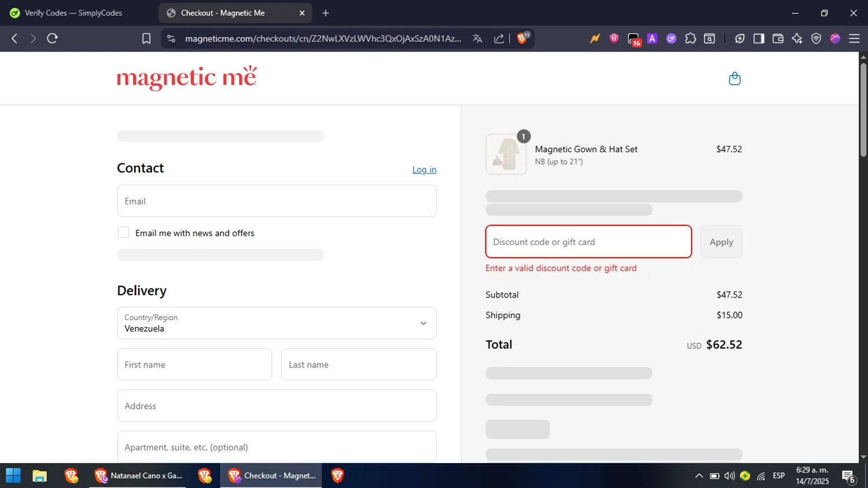Click the translate page icon

coord(477,38)
